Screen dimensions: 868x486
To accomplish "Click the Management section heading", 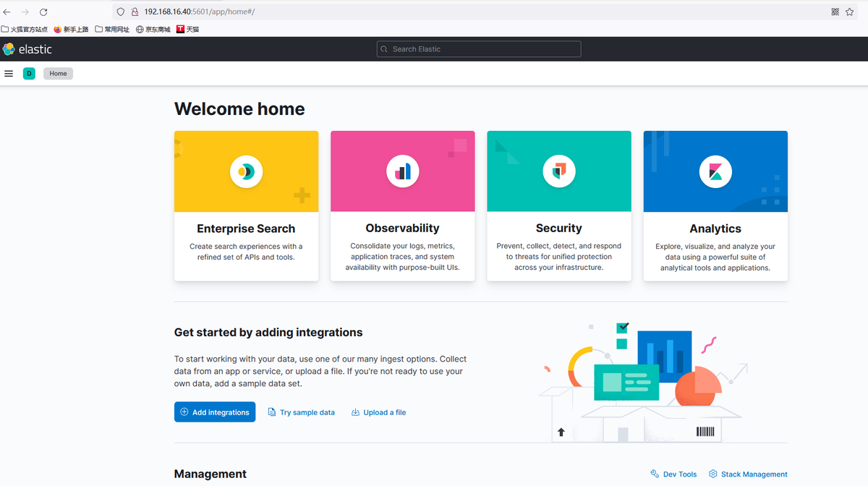I will pyautogui.click(x=210, y=474).
